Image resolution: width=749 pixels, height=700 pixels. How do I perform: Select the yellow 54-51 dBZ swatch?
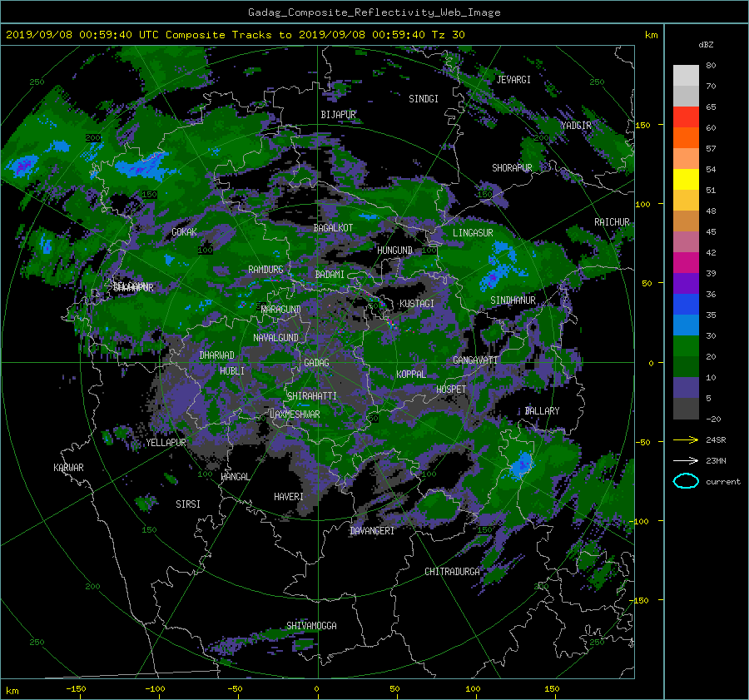(686, 179)
